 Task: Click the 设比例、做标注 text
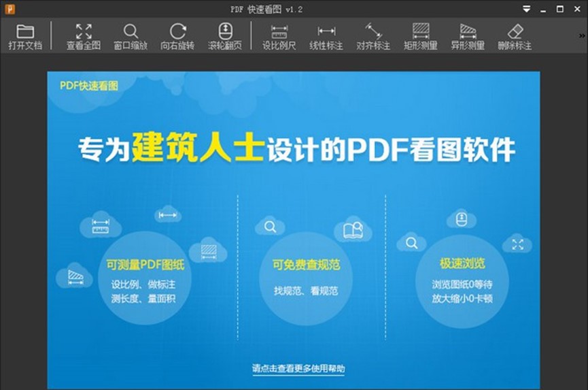(143, 284)
